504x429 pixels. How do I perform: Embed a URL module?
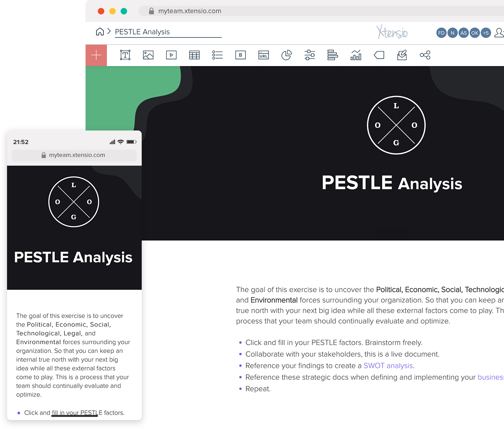[264, 55]
